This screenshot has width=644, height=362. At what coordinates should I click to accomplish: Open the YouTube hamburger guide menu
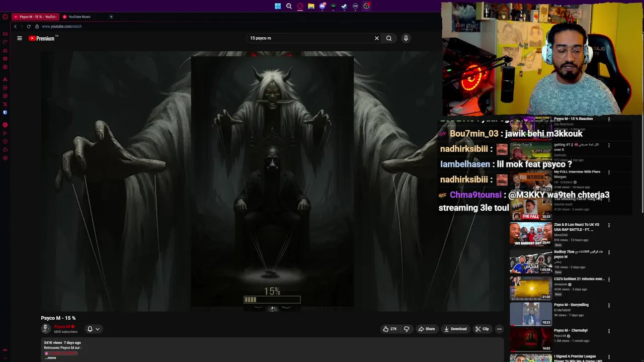tap(20, 38)
